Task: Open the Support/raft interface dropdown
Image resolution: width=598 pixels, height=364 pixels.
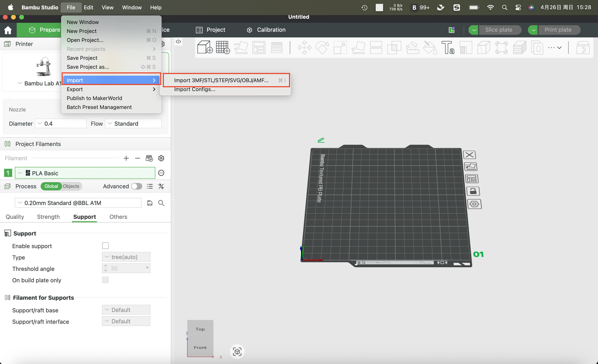Action: pos(126,321)
